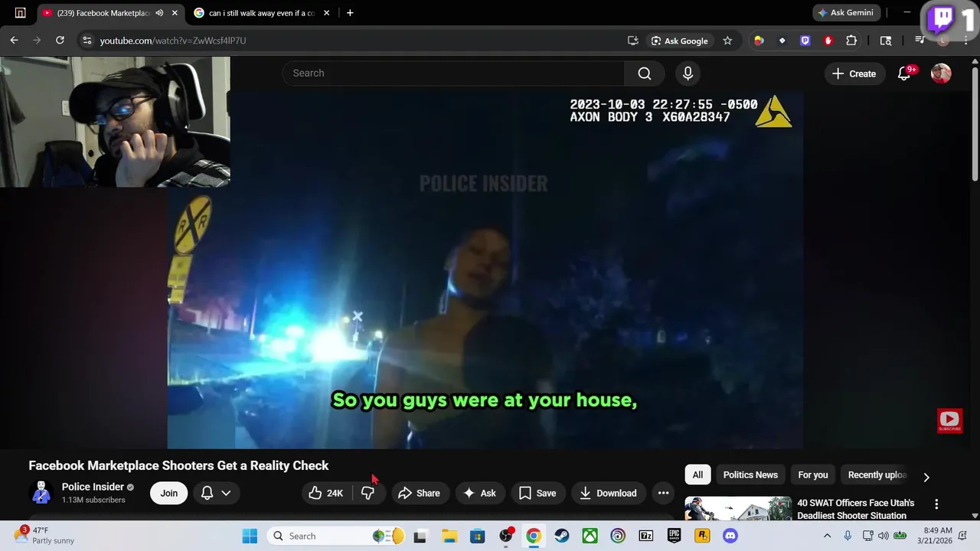Image resolution: width=980 pixels, height=551 pixels.
Task: Open a new browser tab
Action: coord(350,13)
